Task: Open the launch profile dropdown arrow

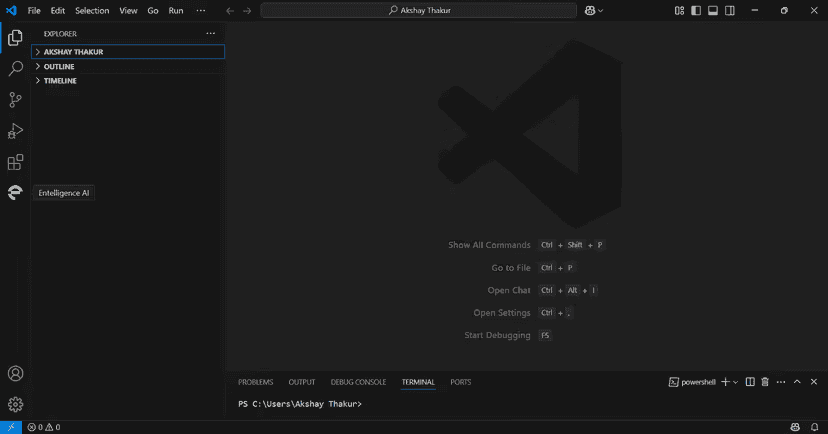Action: pyautogui.click(x=736, y=382)
